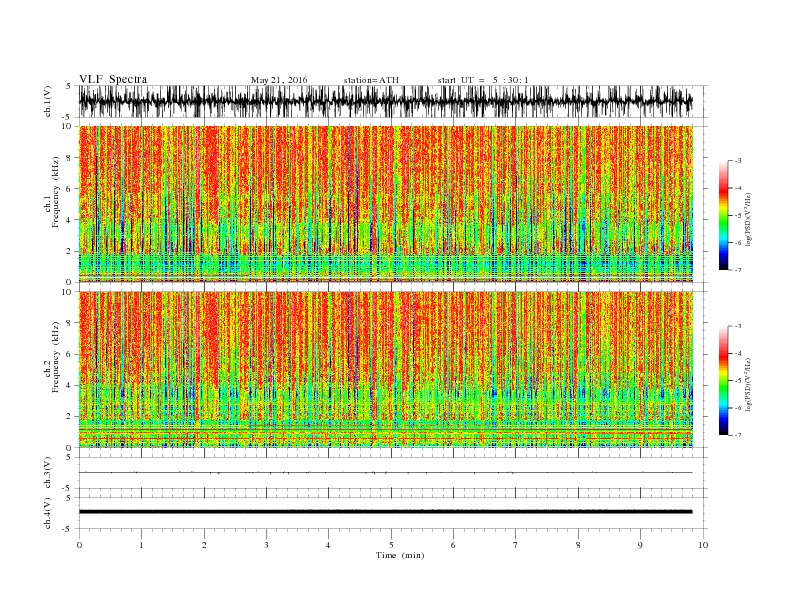Click the "-7" label on upper color bar
Screen dimensions: 792x612
pos(738,270)
